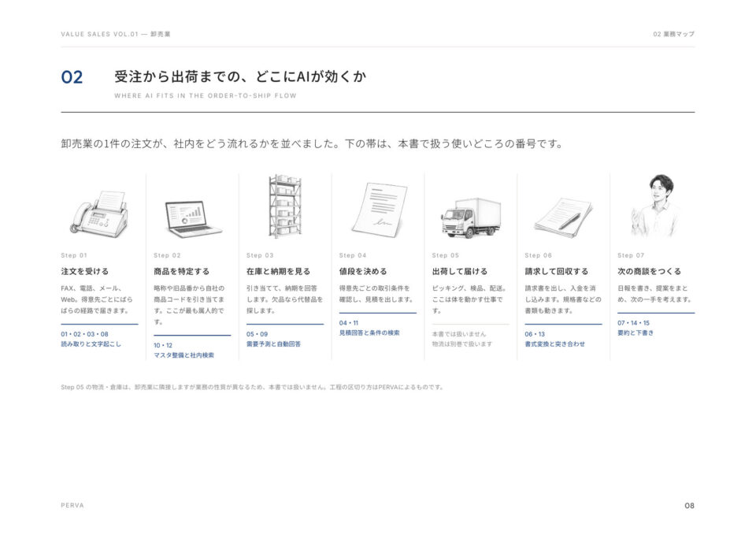756x535 pixels.
Task: Click the numbers 06・13
Action: tap(535, 334)
